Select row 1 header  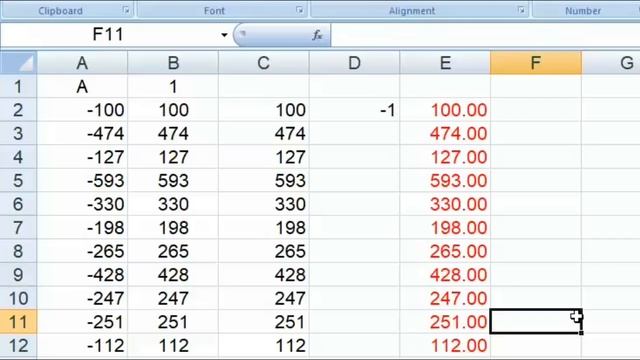(18, 87)
